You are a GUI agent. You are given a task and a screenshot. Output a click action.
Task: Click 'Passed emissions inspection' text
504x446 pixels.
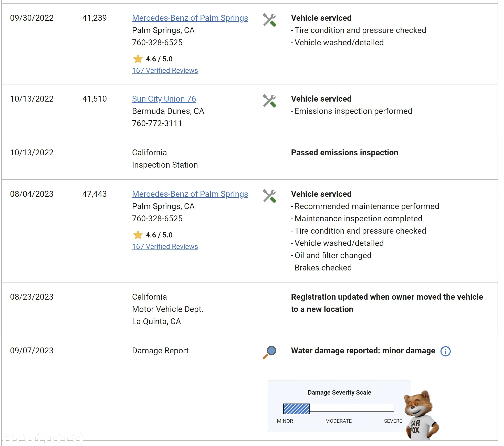click(x=344, y=153)
